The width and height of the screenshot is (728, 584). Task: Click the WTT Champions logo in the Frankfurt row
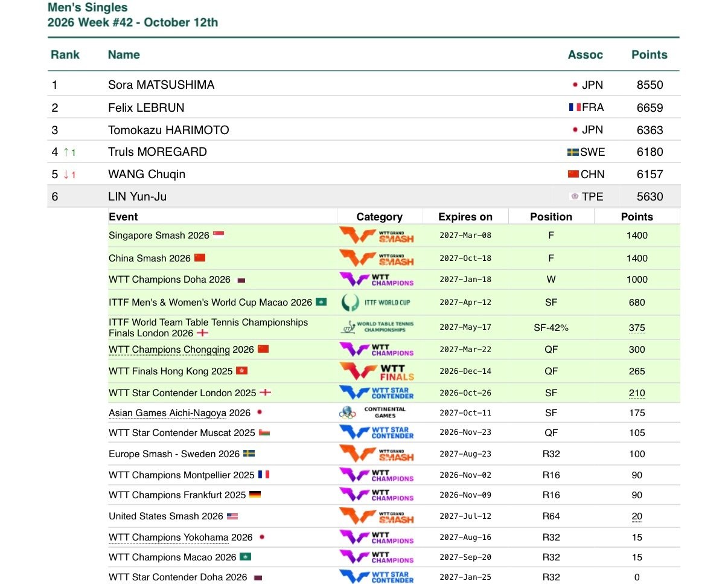377,495
